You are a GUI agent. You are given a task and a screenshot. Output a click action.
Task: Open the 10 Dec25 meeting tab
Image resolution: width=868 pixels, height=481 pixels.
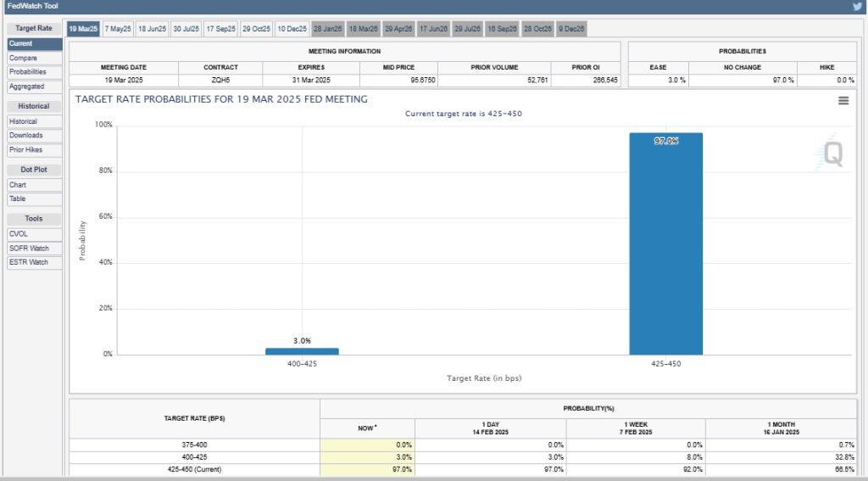point(292,29)
